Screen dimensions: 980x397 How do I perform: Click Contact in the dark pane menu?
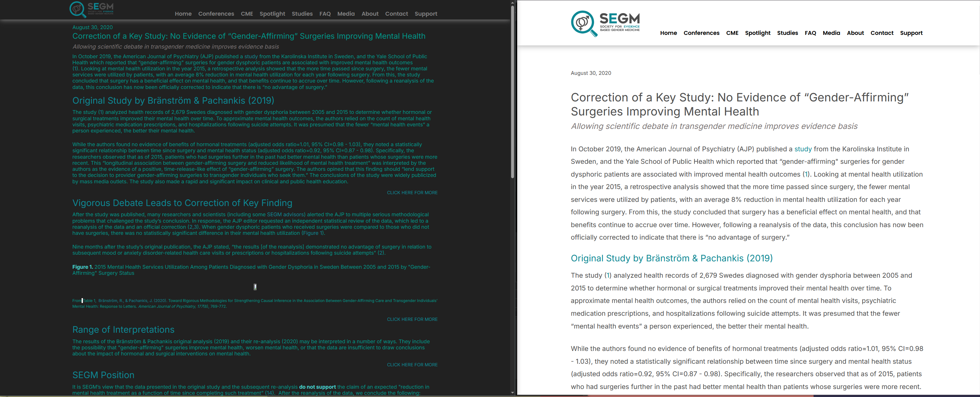(x=396, y=14)
